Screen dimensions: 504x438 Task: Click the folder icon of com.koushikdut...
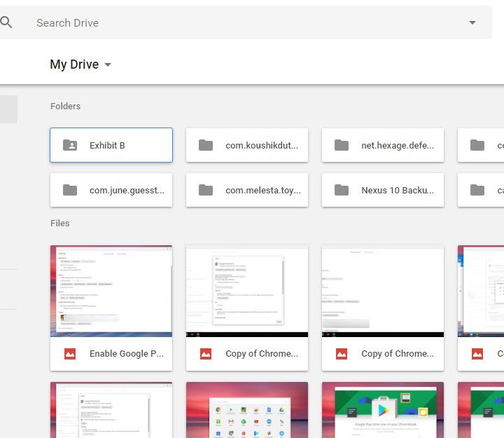pyautogui.click(x=206, y=145)
